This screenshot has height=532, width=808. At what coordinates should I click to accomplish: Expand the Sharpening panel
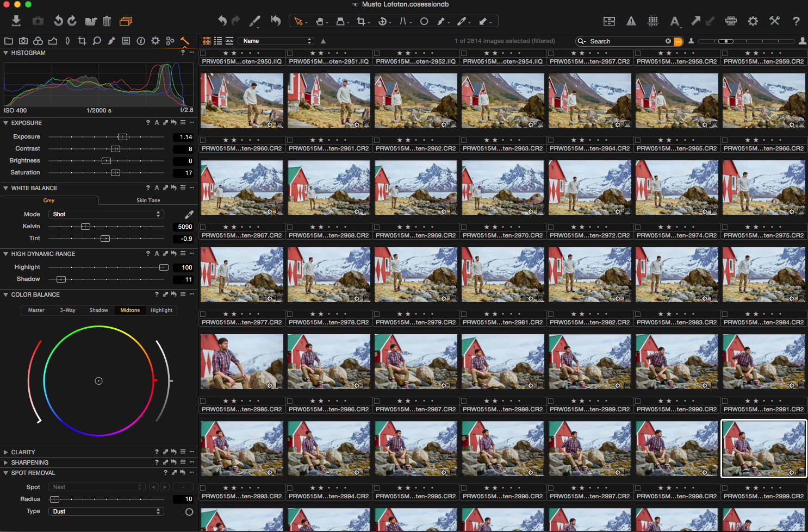[x=5, y=462]
